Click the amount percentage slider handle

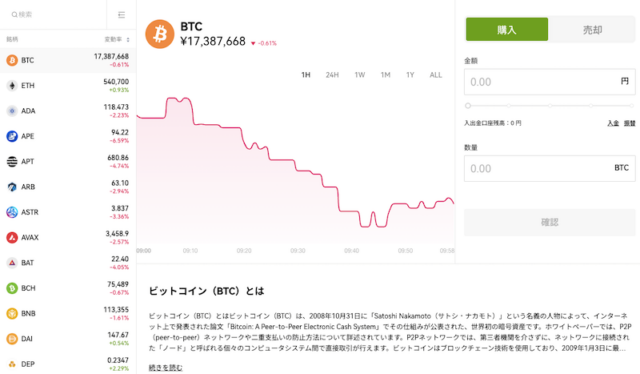tap(468, 106)
